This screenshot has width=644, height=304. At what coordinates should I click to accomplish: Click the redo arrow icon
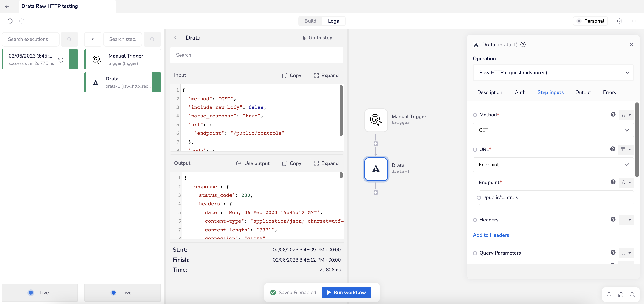[x=22, y=21]
